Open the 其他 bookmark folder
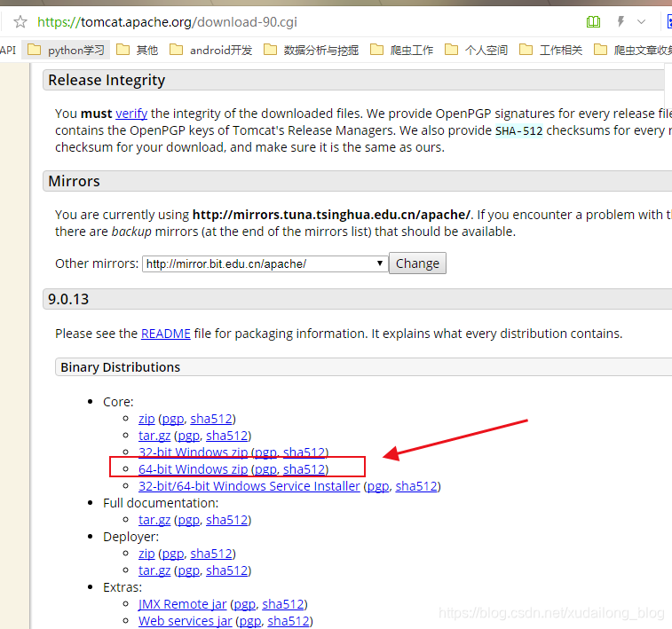Screen dimensions: 672x629 pyautogui.click(x=137, y=50)
